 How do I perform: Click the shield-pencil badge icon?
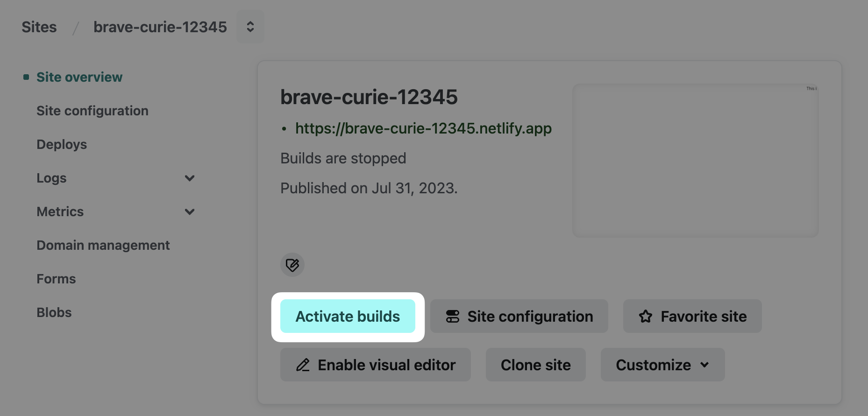pyautogui.click(x=292, y=265)
